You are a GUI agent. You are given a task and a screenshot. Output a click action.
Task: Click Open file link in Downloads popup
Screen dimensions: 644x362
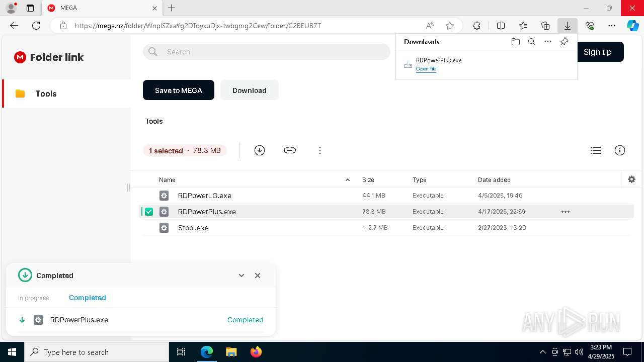pyautogui.click(x=426, y=69)
